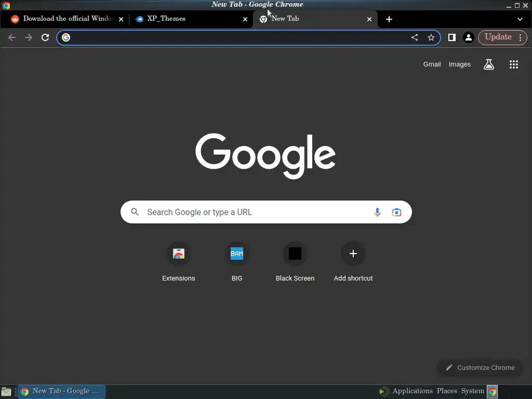Open Gmail link
Screen dimensions: 532x399
(432, 64)
